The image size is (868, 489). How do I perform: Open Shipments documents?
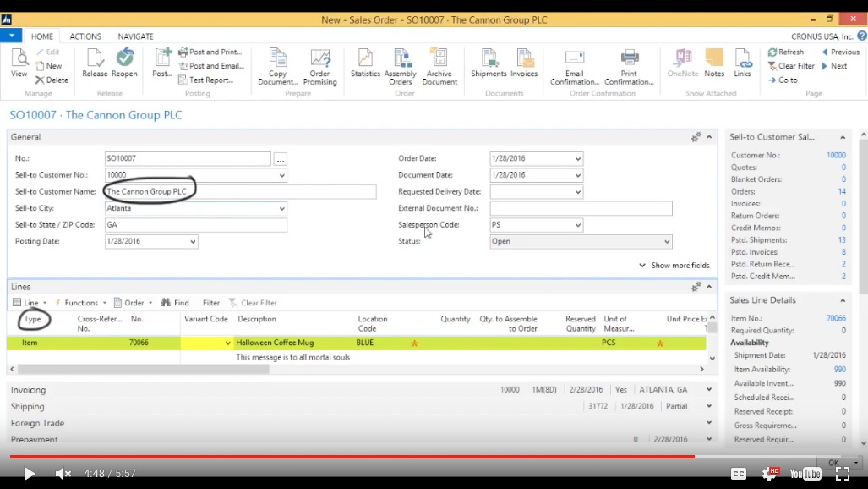pos(489,63)
